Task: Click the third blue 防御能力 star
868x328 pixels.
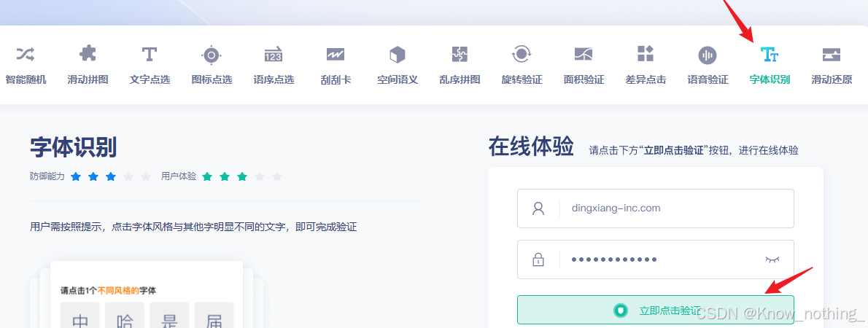Action: (x=112, y=176)
